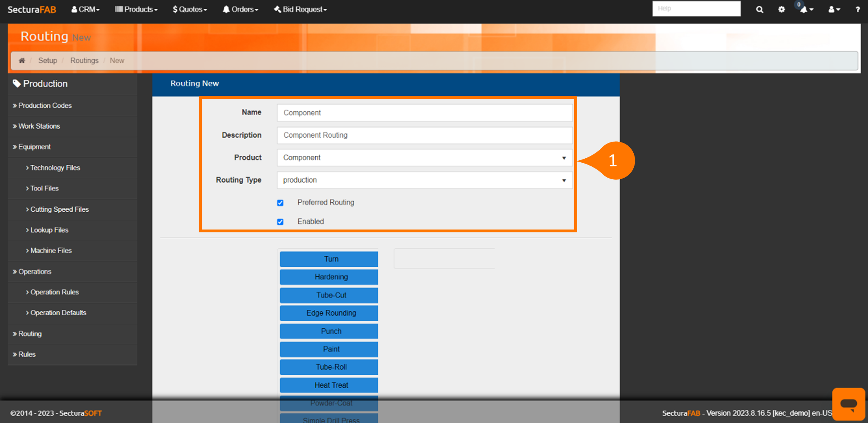This screenshot has width=868, height=423.
Task: Click the search magnifier icon
Action: tap(760, 9)
